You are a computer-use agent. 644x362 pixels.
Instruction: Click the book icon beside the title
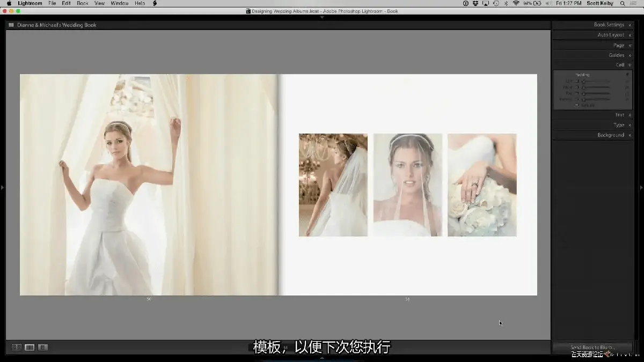click(11, 25)
